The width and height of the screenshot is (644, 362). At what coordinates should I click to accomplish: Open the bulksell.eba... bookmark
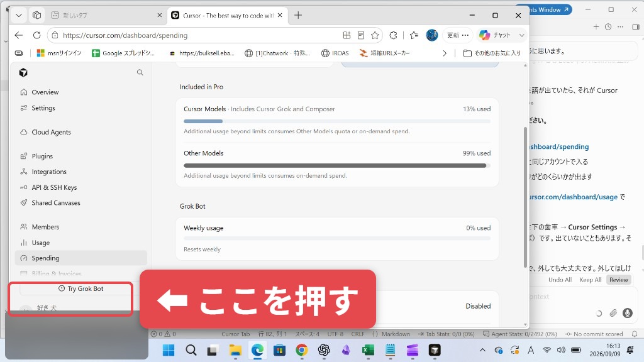(x=202, y=53)
